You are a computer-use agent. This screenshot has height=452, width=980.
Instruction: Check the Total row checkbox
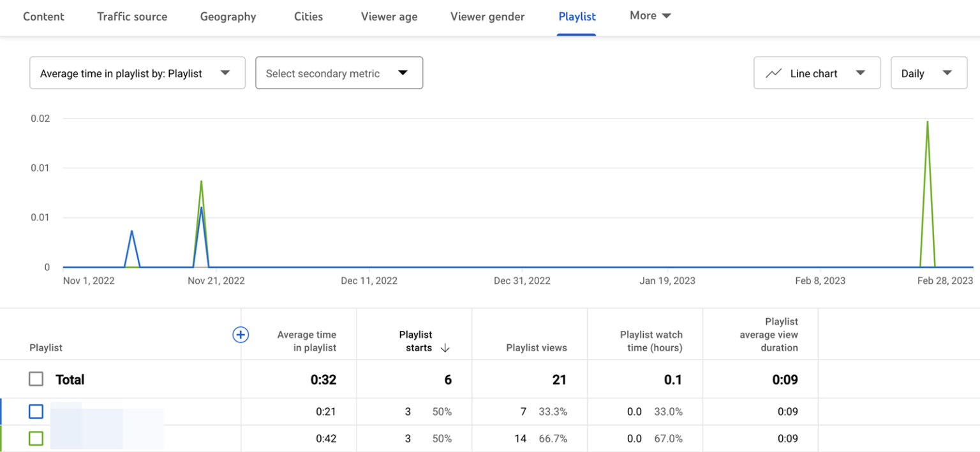point(36,379)
